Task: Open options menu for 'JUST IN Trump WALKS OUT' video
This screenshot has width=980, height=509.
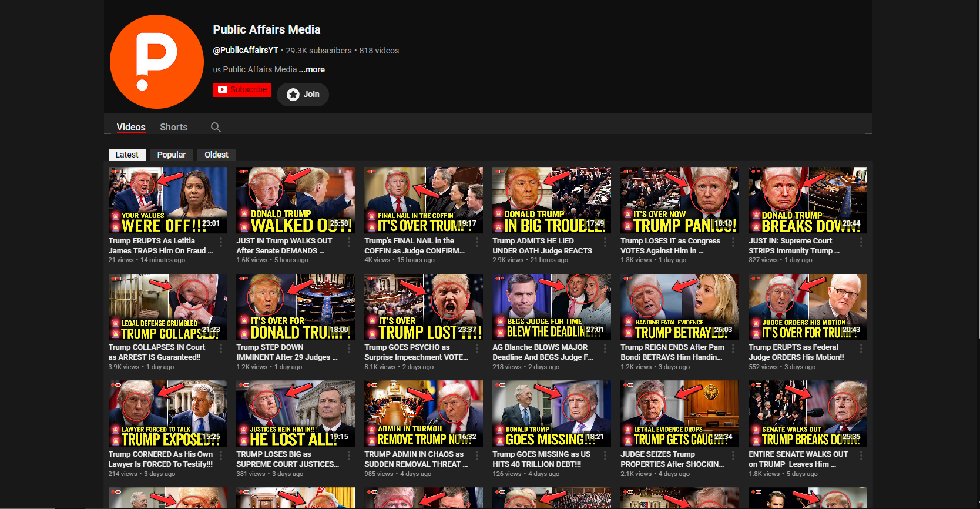Action: (x=349, y=242)
